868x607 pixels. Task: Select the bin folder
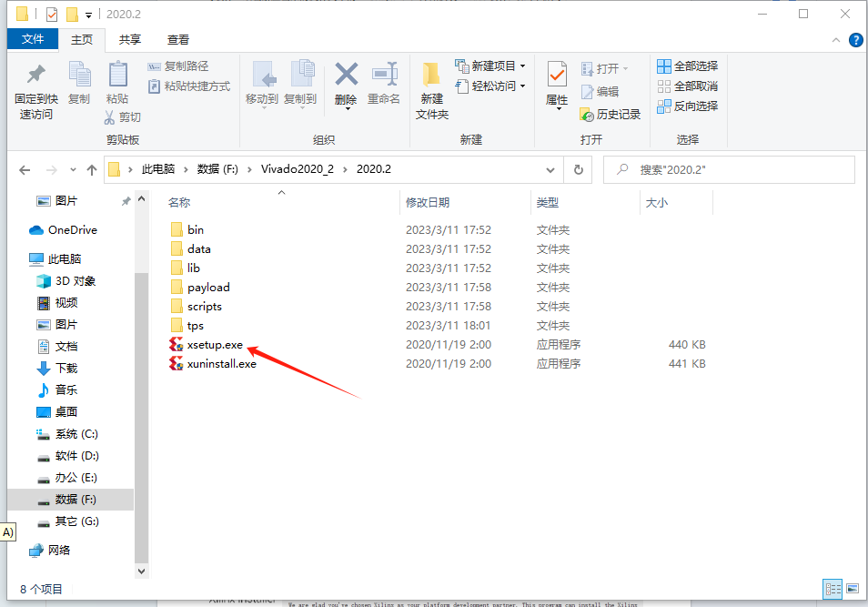tap(187, 230)
